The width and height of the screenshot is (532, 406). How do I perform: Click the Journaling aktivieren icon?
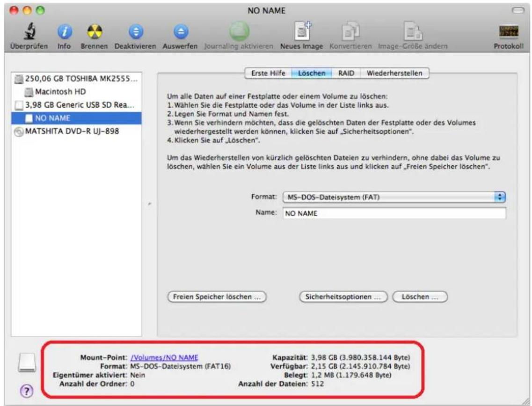pos(239,31)
